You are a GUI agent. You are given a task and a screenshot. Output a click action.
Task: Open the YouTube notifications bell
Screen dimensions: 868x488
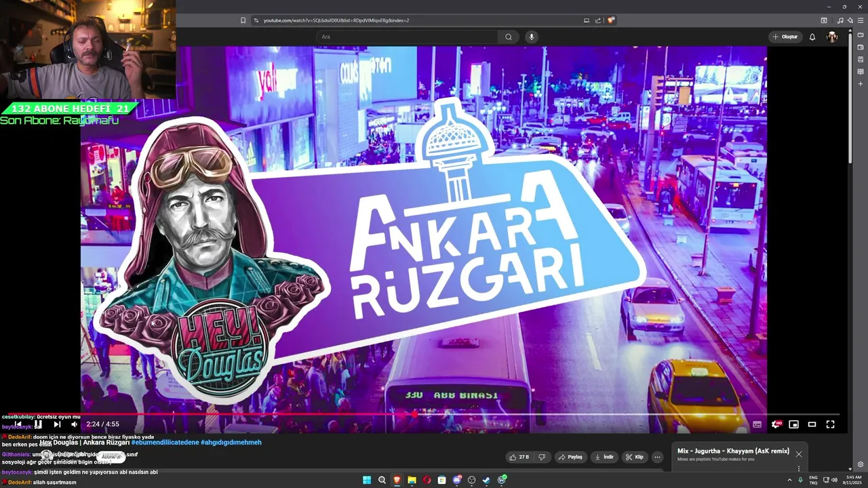point(812,37)
